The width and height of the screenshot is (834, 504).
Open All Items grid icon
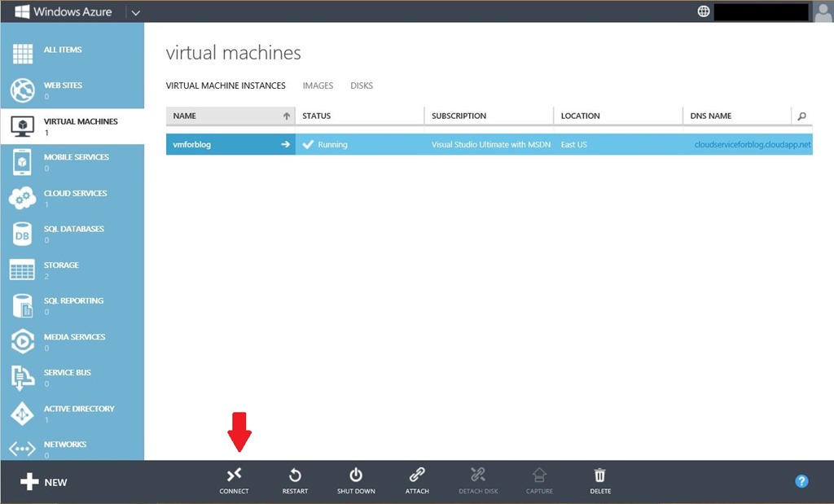coord(22,54)
